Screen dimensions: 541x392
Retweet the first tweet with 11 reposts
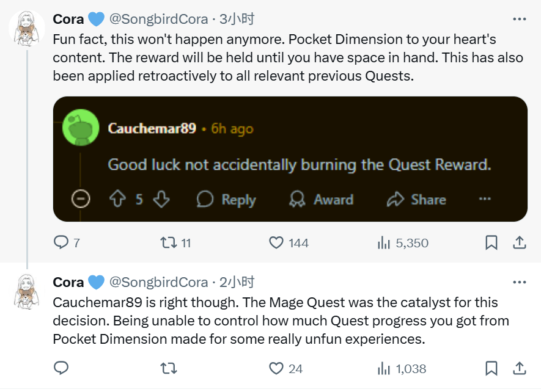167,243
